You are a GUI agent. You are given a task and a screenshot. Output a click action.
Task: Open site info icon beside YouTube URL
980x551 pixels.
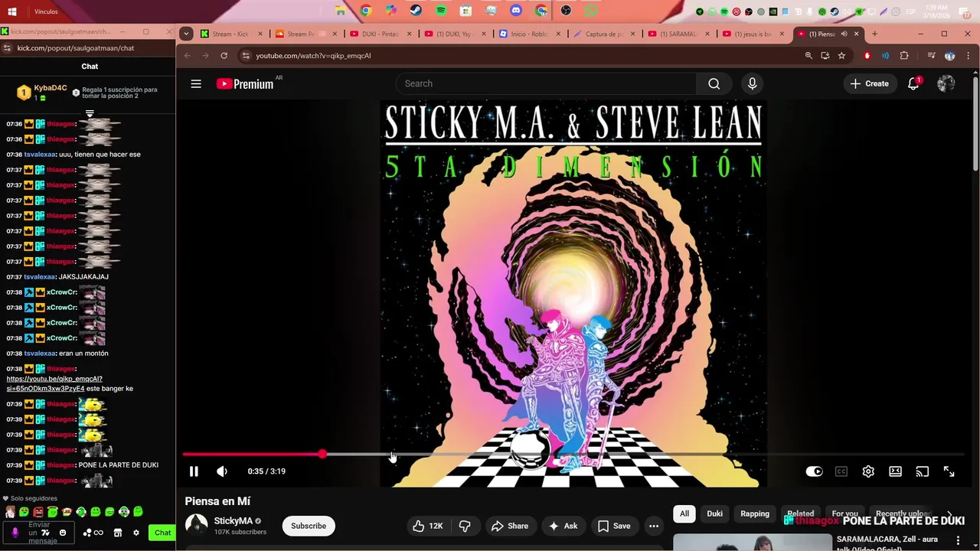pyautogui.click(x=246, y=56)
